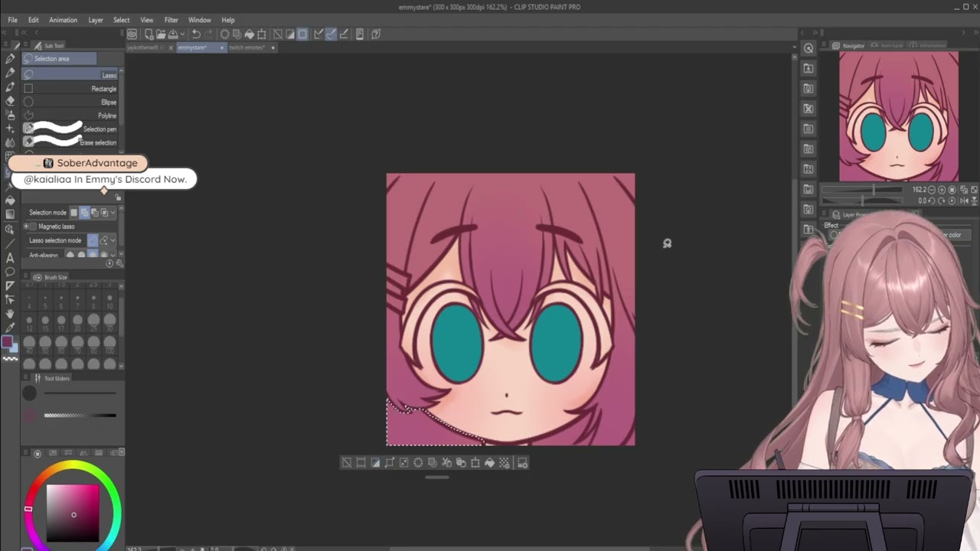The width and height of the screenshot is (980, 551).
Task: Create a new canvas with New icon
Action: click(149, 34)
